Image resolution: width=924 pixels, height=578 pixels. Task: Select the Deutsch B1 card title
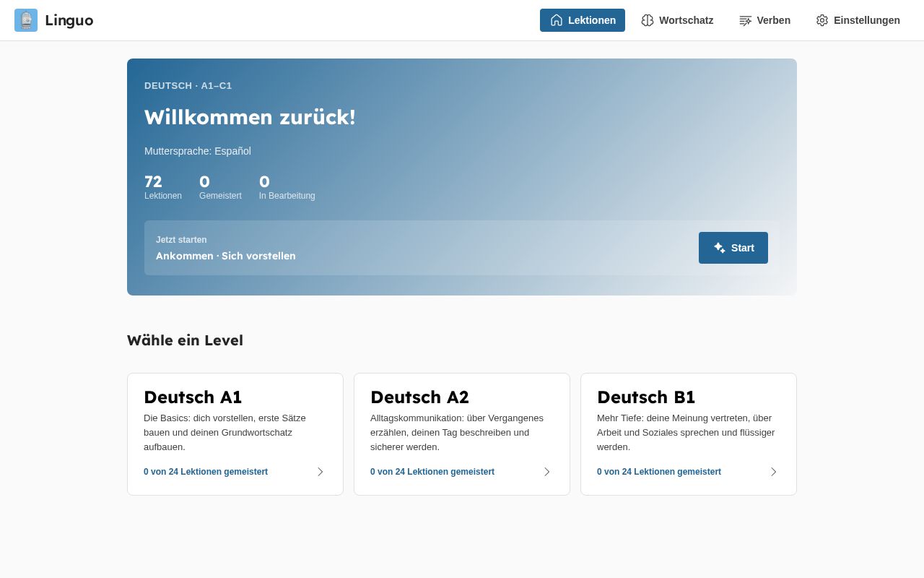click(x=646, y=397)
